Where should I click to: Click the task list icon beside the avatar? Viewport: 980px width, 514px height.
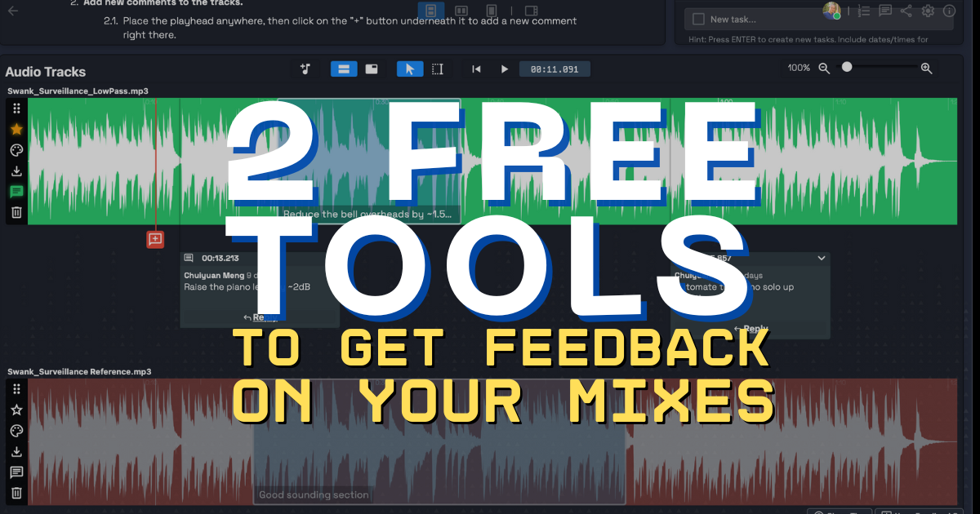(x=863, y=11)
